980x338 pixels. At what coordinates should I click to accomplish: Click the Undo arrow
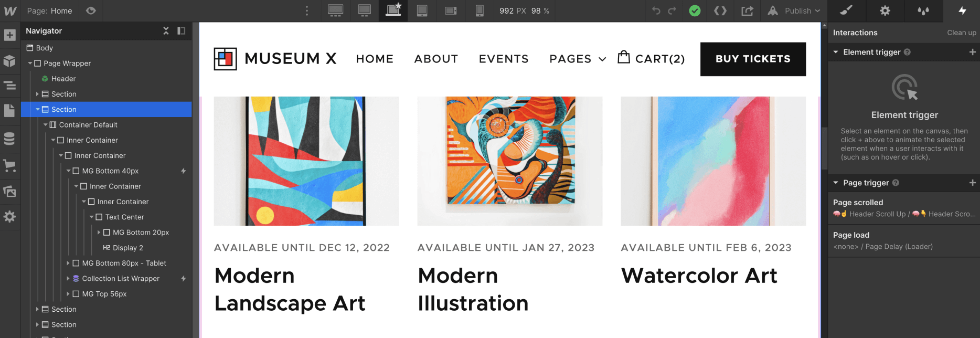pos(656,10)
